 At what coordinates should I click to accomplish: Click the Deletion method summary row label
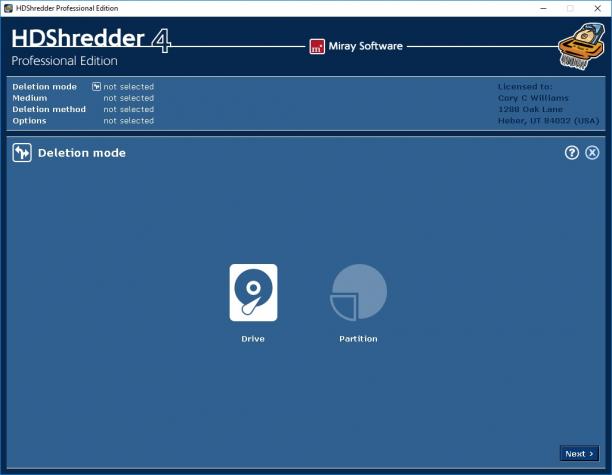(x=49, y=109)
